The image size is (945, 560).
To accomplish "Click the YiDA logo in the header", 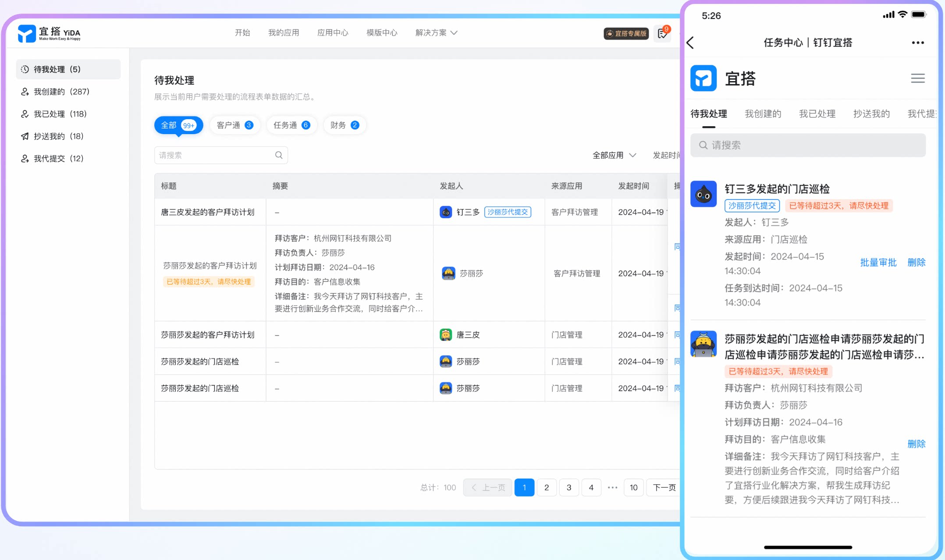I will click(49, 33).
